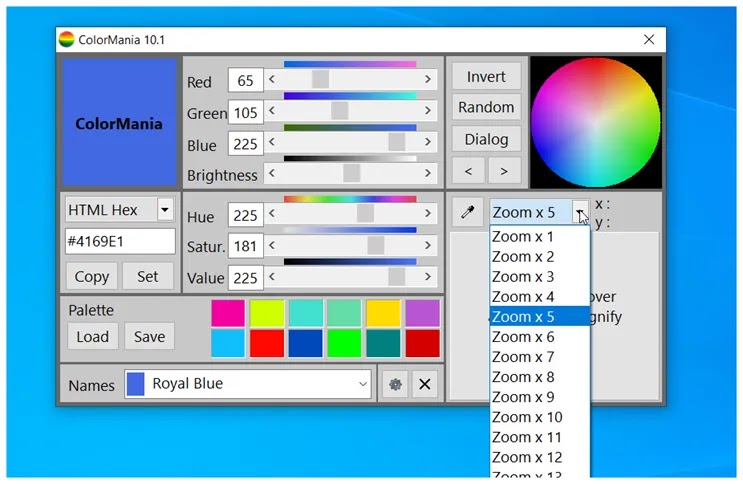Click the Satur. slider thumb
Viewport: 743px width, 484px height.
376,245
